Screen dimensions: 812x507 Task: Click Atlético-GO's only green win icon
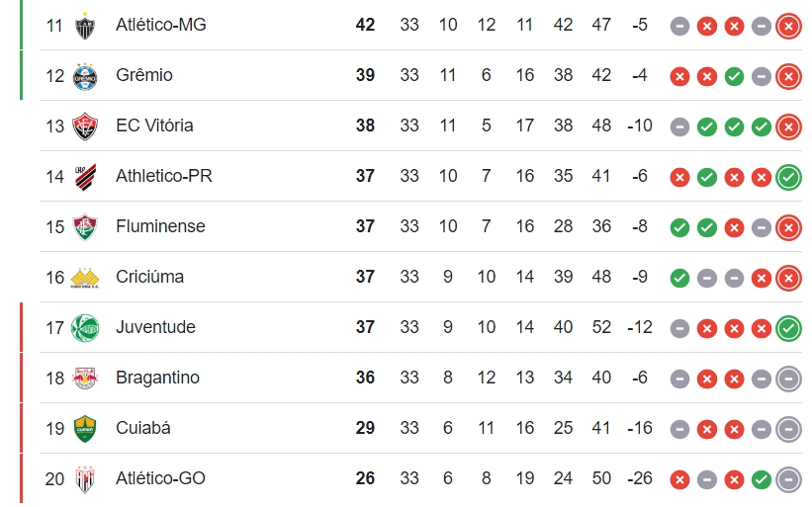coord(761,479)
